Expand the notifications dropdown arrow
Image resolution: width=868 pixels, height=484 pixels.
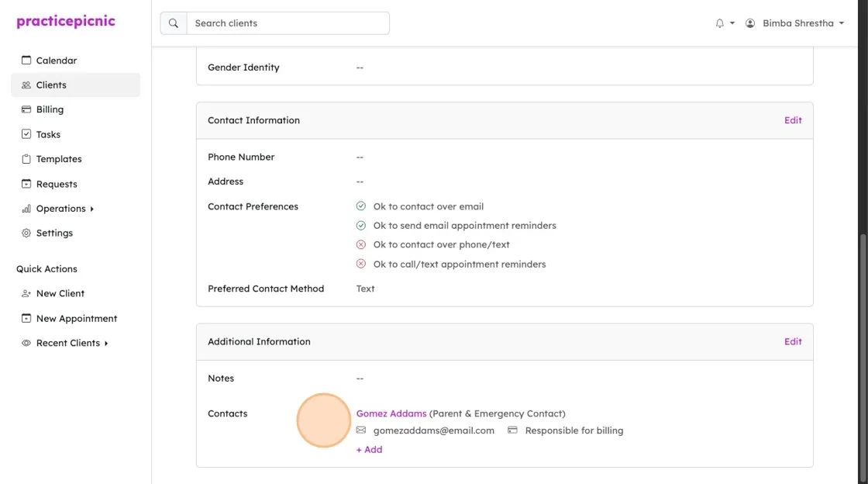pyautogui.click(x=732, y=23)
